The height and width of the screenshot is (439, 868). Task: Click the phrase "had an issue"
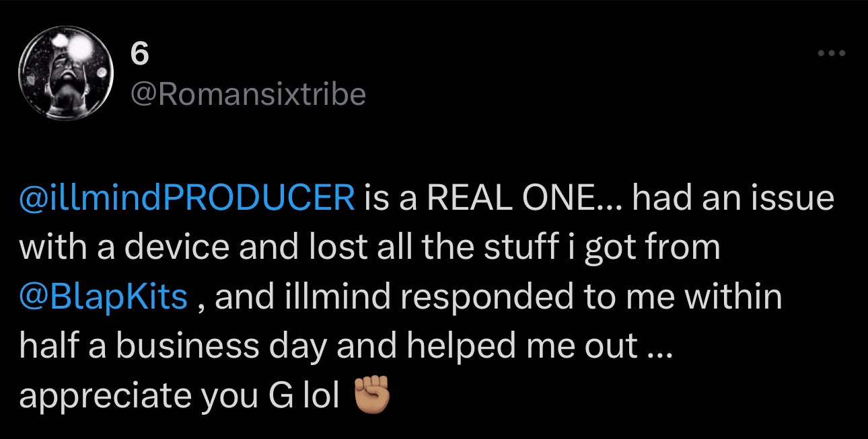pyautogui.click(x=733, y=198)
